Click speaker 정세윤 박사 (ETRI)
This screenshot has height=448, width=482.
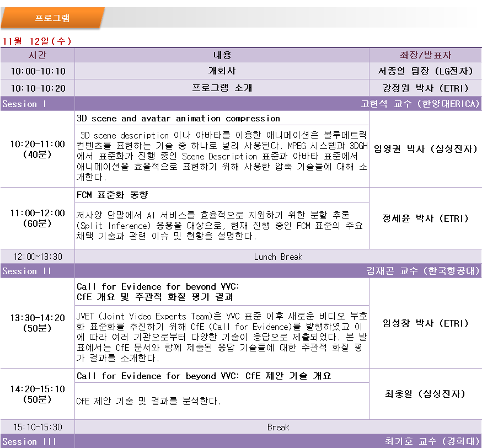point(425,218)
